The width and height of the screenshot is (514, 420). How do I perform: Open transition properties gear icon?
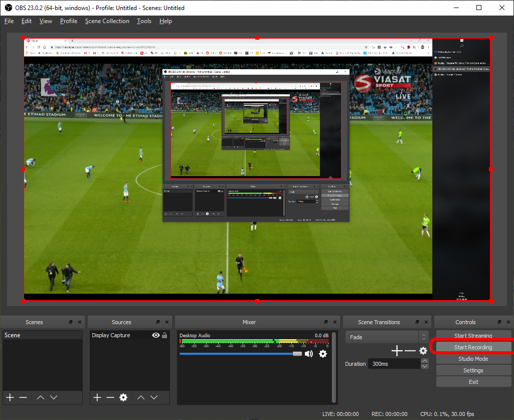click(x=423, y=351)
